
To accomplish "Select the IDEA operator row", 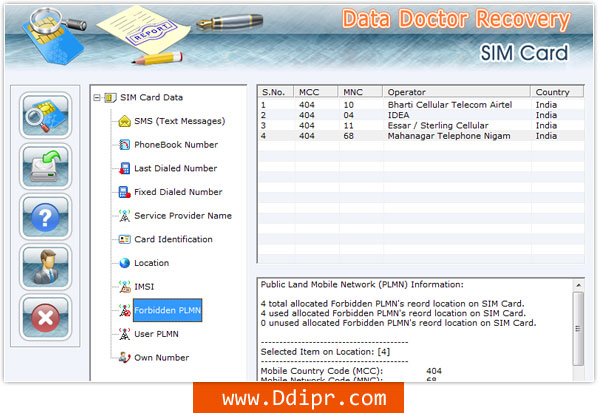I will (x=421, y=115).
